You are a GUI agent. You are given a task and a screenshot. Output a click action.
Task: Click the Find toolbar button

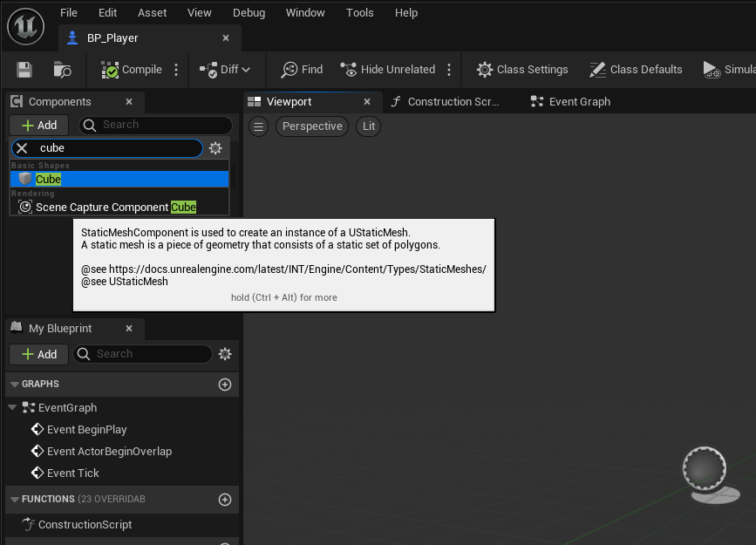point(302,70)
